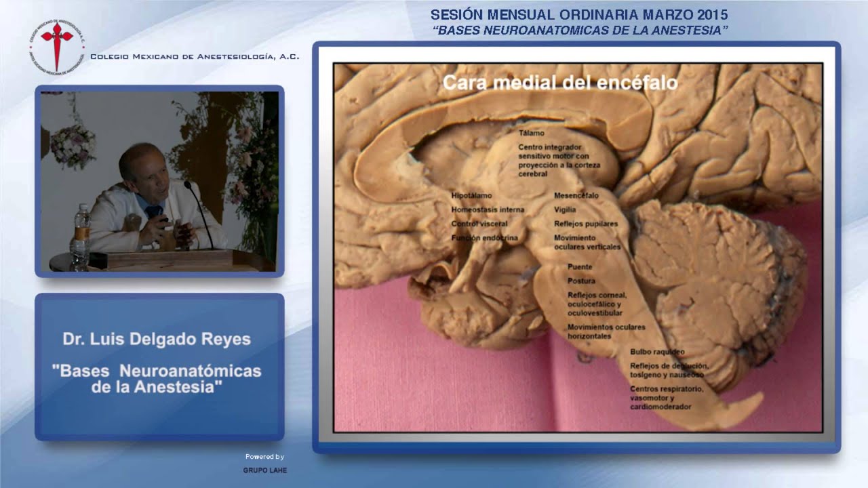
Task: Click the brain anatomy slide image
Action: tap(578, 247)
